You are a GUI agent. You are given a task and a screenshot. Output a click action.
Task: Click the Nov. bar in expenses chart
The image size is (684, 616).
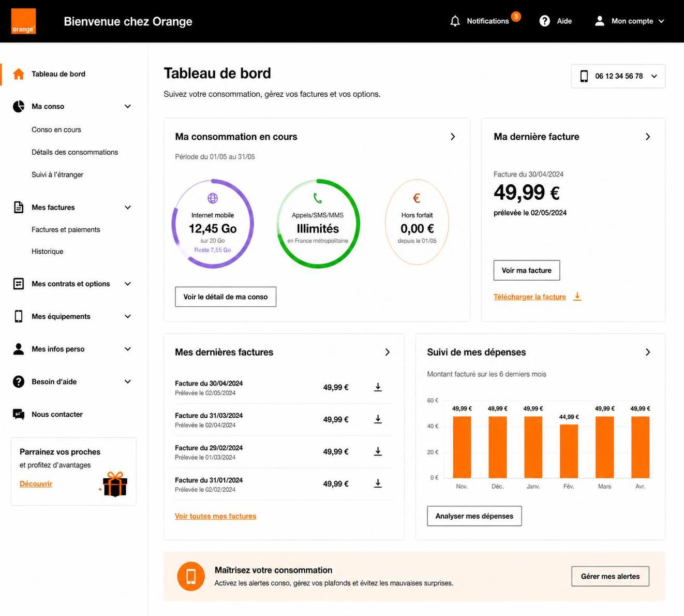pos(462,447)
